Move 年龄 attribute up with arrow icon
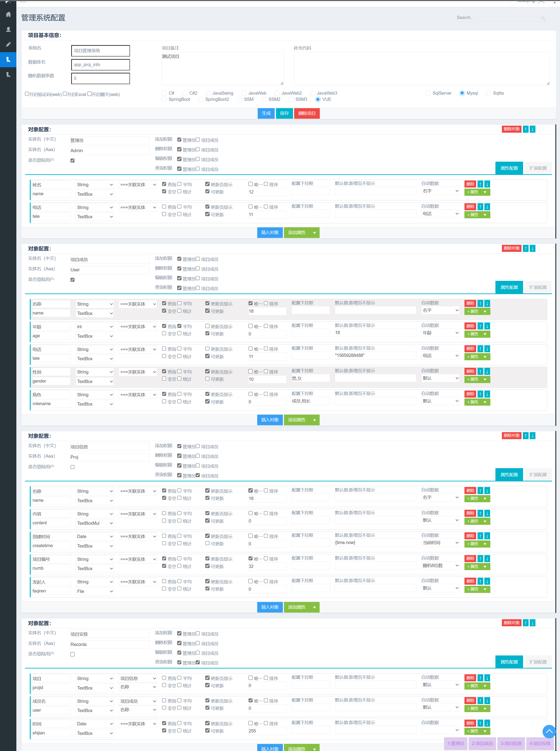The width and height of the screenshot is (560, 751). pos(480,326)
